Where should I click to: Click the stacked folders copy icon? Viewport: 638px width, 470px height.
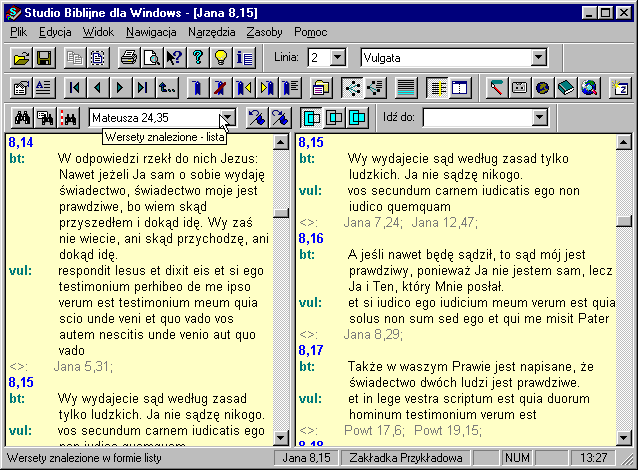tap(321, 87)
